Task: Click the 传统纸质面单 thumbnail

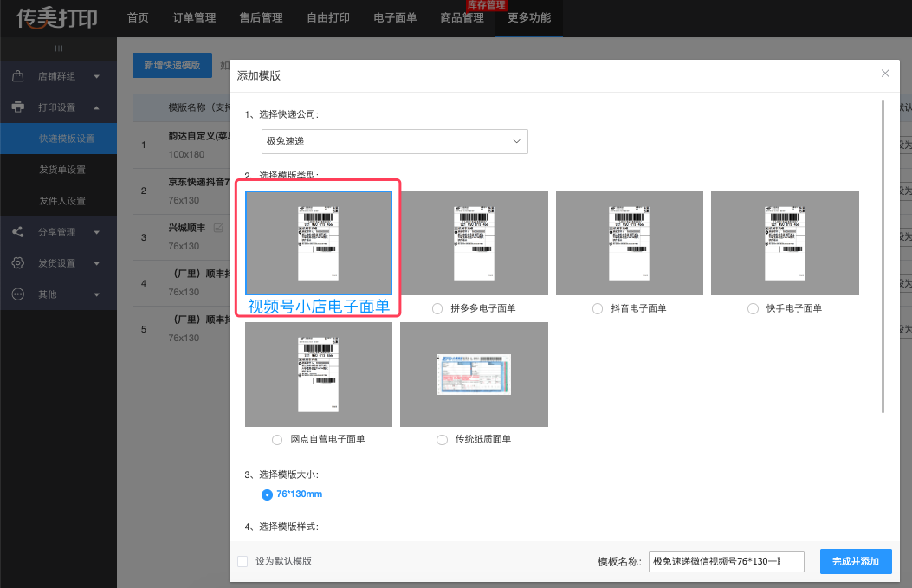Action: pyautogui.click(x=474, y=374)
